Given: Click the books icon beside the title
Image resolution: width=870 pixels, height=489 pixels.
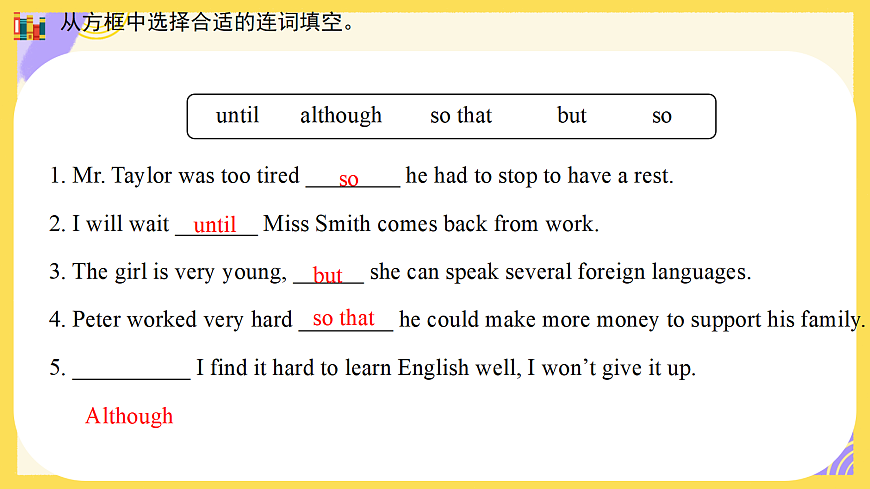Looking at the screenshot, I should click(x=30, y=26).
